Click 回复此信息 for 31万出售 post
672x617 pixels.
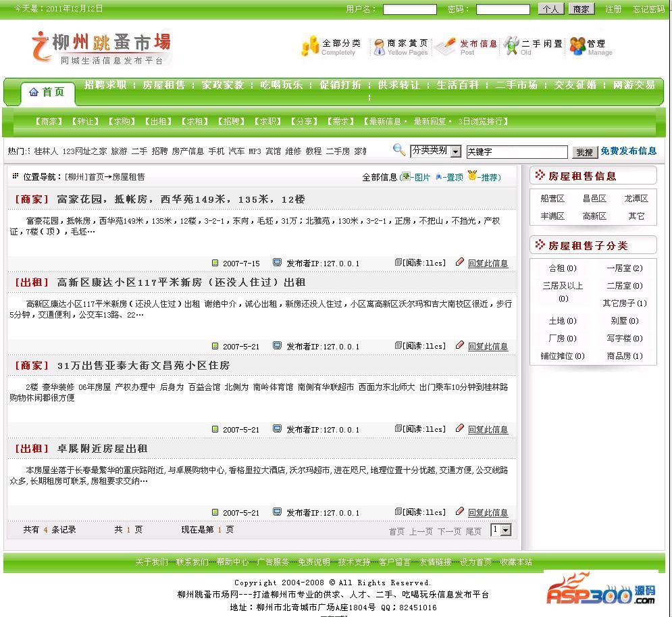point(488,429)
